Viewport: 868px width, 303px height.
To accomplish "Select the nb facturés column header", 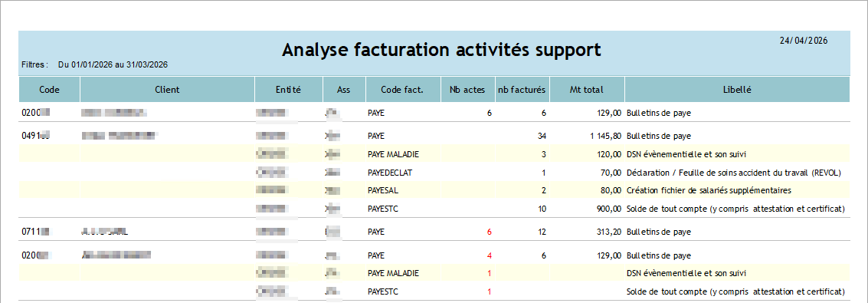I will click(522, 89).
